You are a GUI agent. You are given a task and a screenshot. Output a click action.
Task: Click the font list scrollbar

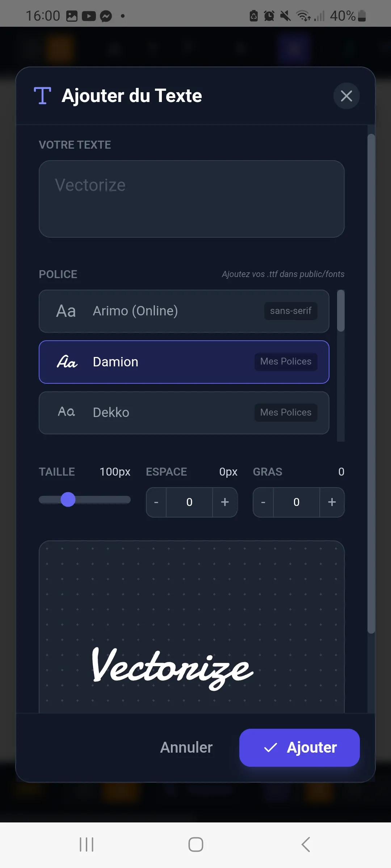tap(340, 311)
